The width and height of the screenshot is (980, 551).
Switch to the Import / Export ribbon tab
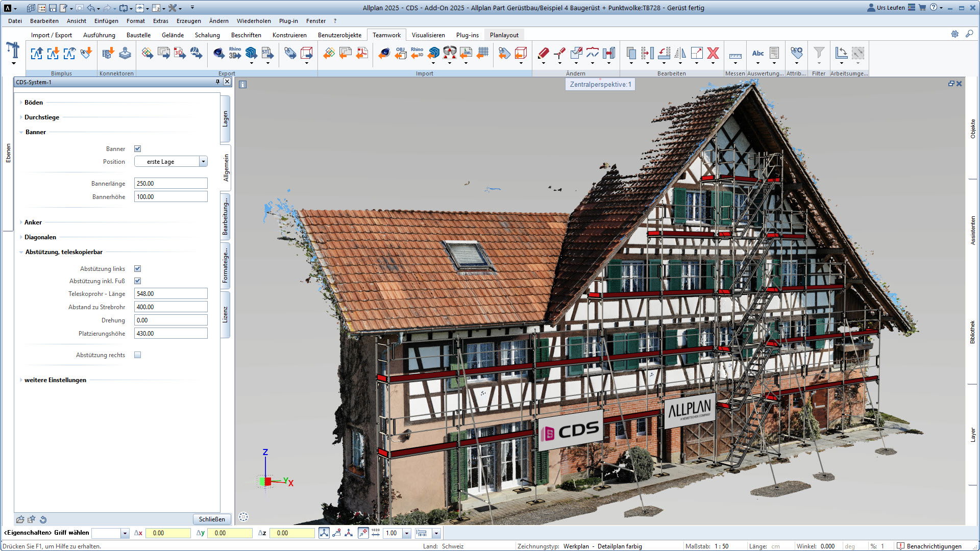pos(52,35)
